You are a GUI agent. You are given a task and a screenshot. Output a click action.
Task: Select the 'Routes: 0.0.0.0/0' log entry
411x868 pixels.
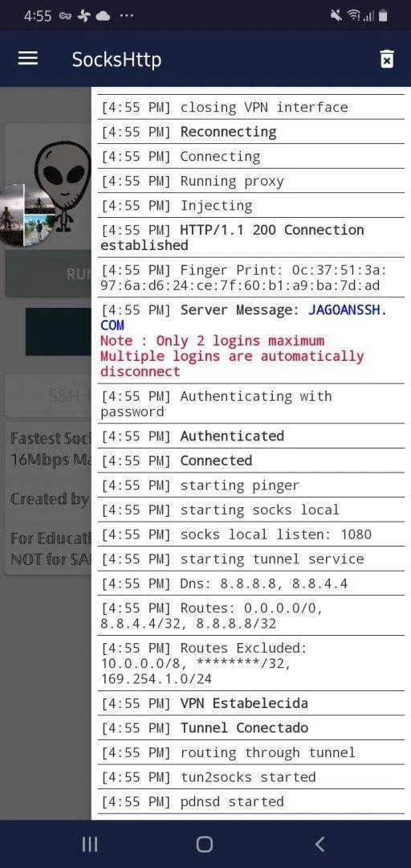[251, 616]
